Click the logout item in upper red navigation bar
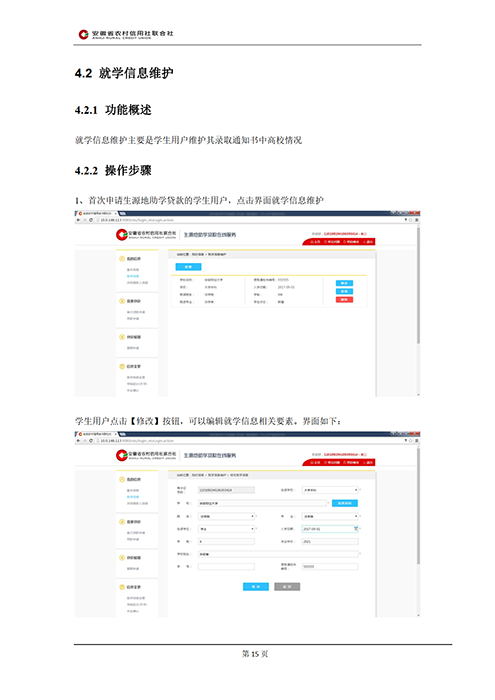Image resolution: width=495 pixels, height=700 pixels. [369, 242]
